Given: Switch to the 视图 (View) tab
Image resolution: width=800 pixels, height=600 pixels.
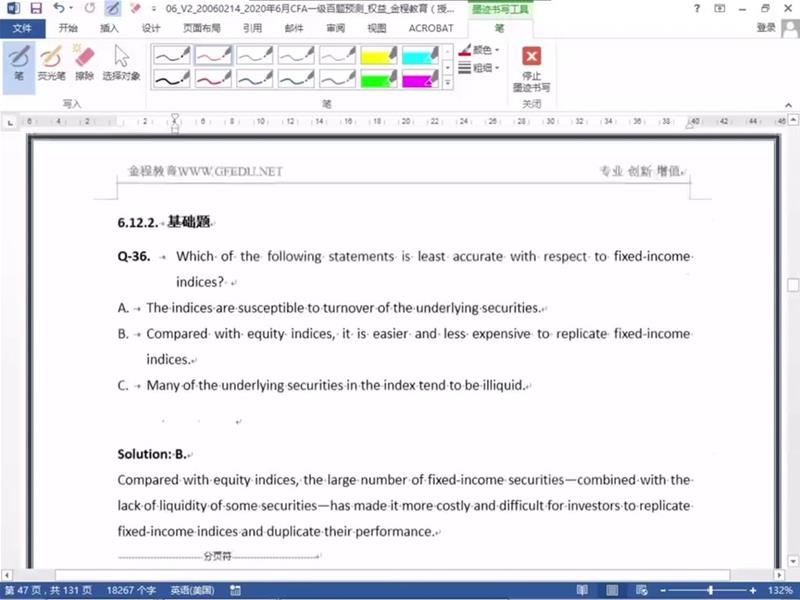Looking at the screenshot, I should [377, 29].
